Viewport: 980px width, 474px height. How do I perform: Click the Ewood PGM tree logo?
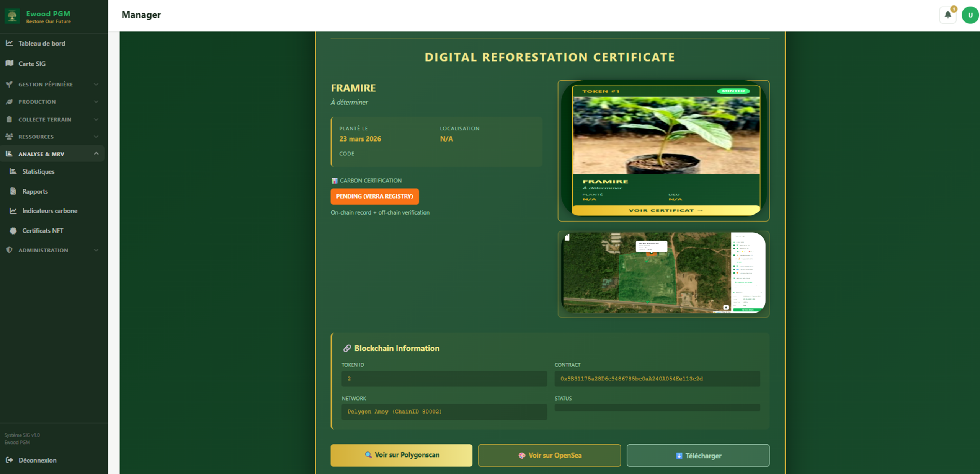click(x=12, y=16)
